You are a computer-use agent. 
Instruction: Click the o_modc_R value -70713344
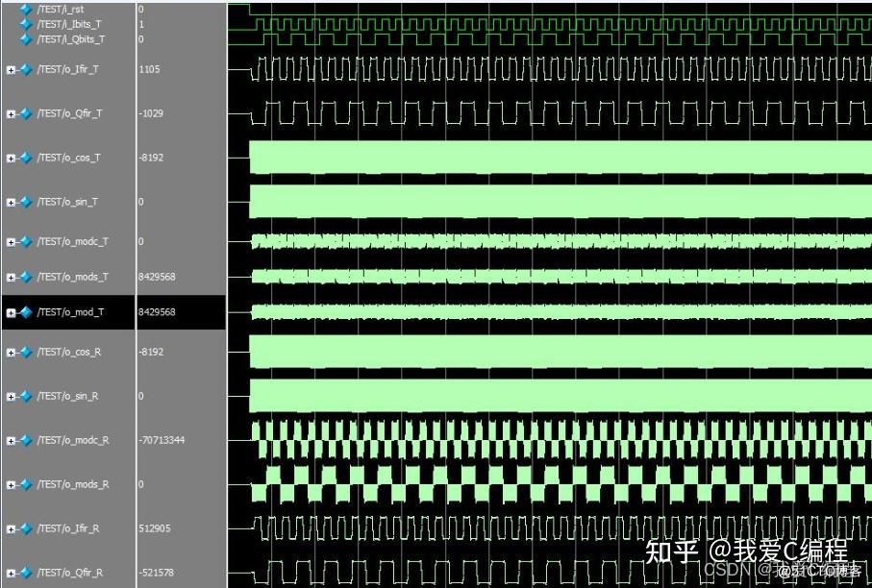click(x=162, y=440)
